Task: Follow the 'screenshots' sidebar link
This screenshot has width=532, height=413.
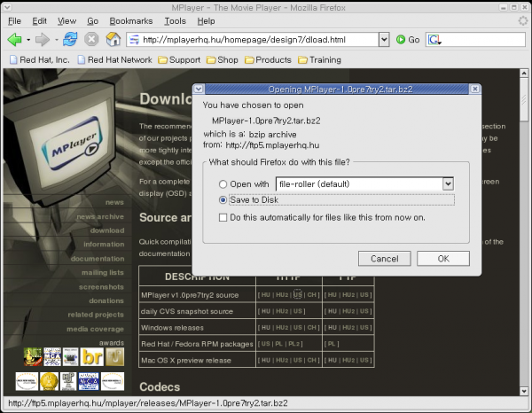Action: click(x=101, y=287)
